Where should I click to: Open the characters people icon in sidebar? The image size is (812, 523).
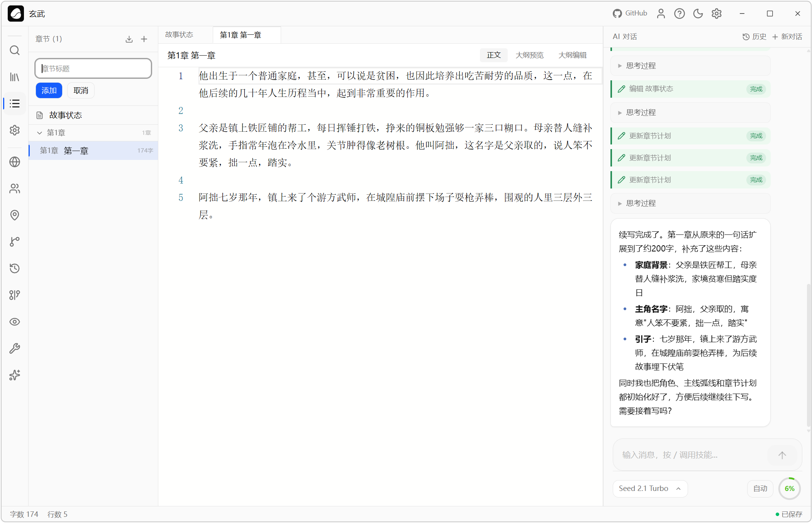pyautogui.click(x=15, y=188)
